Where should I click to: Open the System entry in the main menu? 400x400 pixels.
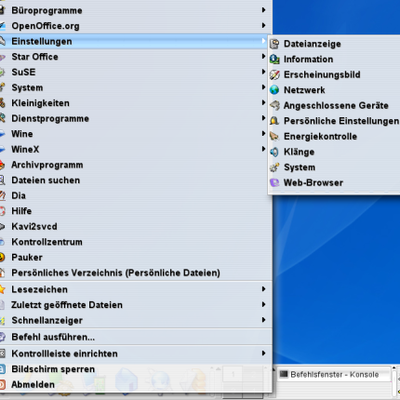(135, 88)
